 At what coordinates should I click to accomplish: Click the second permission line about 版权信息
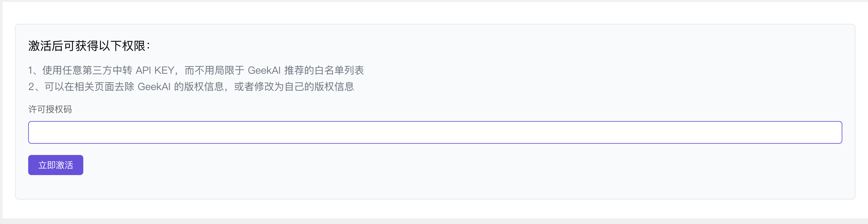[x=191, y=87]
